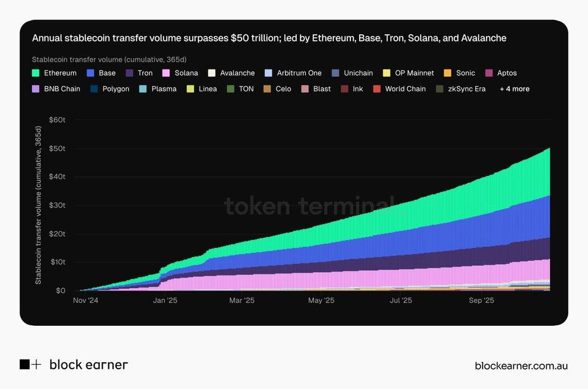The width and height of the screenshot is (588, 389).
Task: Click the Polygon legend swatch
Action: pos(95,89)
